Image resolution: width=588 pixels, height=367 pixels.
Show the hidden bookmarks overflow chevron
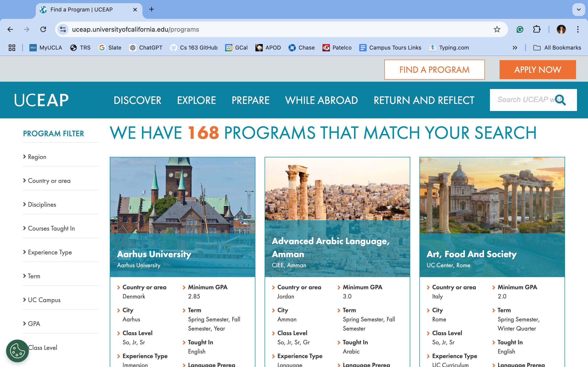pyautogui.click(x=515, y=47)
